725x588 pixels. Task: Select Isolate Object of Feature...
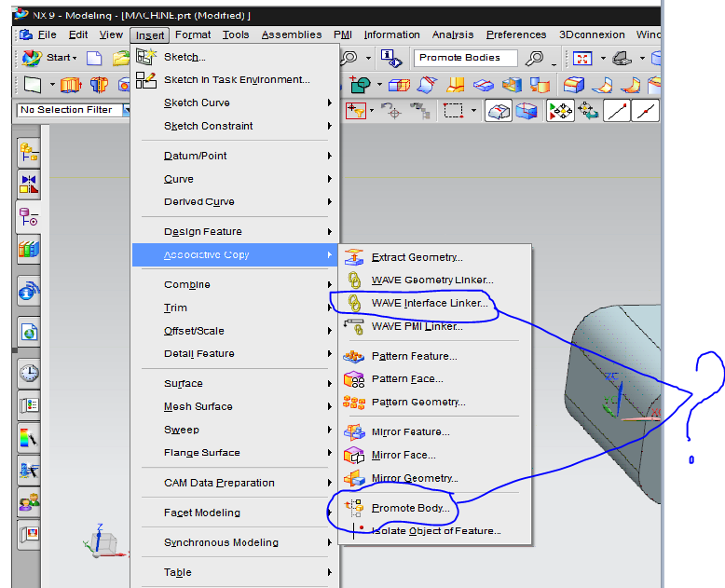[436, 531]
